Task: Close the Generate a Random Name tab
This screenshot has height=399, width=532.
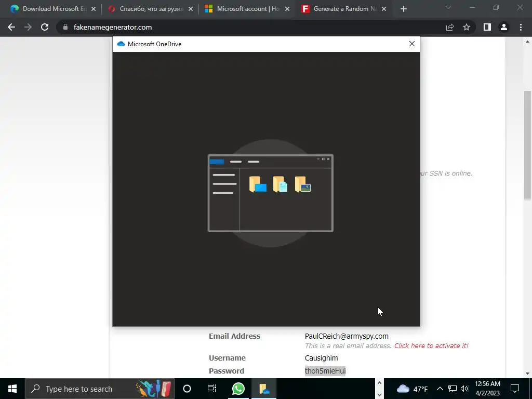Action: [384, 9]
